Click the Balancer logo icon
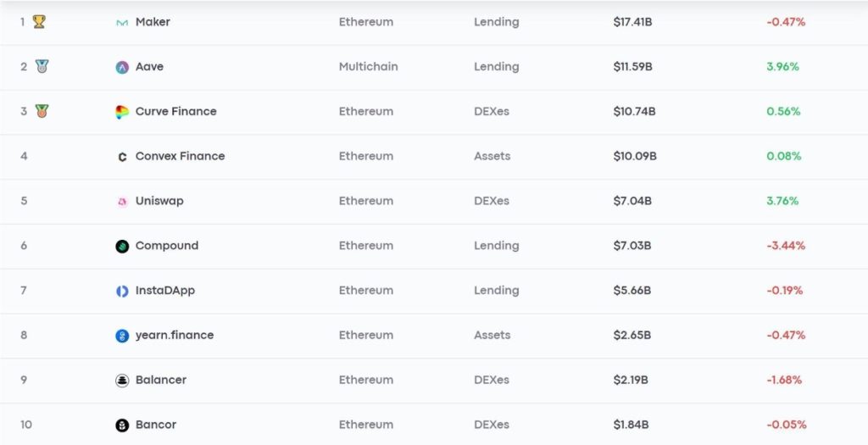The height and width of the screenshot is (445, 868). (x=122, y=381)
